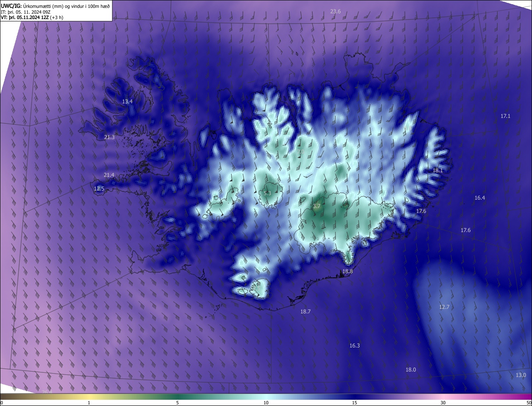532x406 pixels.
Task: Click the 5.3 value on the glacier
Action: point(267,193)
